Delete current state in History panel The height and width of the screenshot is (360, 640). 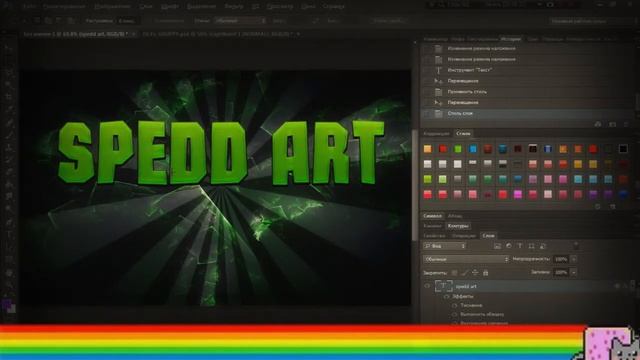point(626,124)
